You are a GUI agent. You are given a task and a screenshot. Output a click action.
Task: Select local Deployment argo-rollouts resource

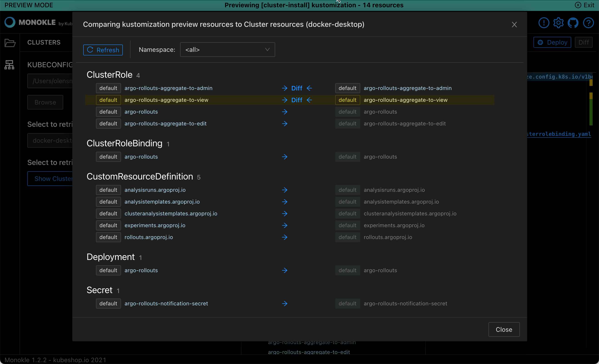(141, 270)
